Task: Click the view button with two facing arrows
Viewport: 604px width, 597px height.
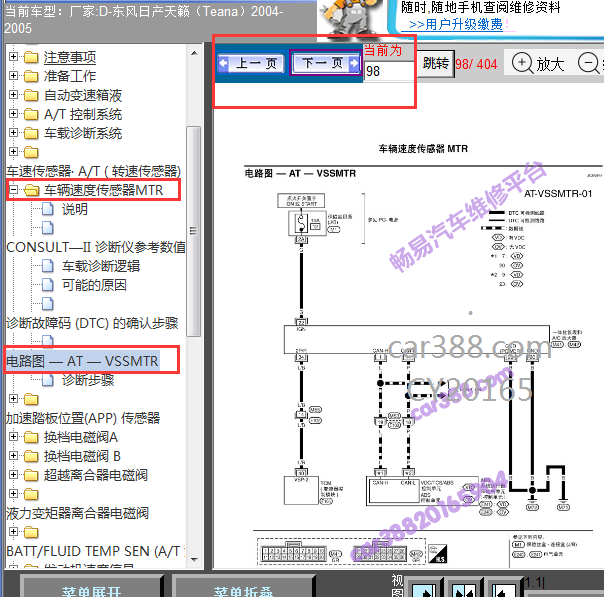Action: pyautogui.click(x=464, y=589)
